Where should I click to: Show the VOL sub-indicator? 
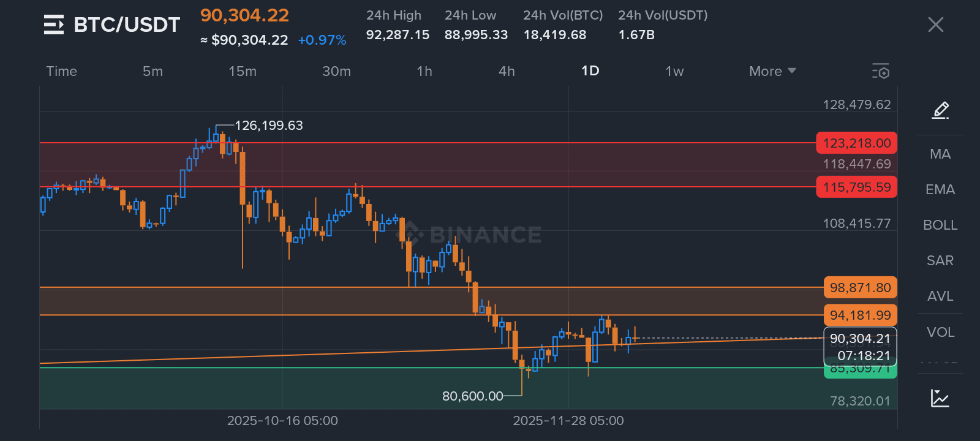pos(940,332)
